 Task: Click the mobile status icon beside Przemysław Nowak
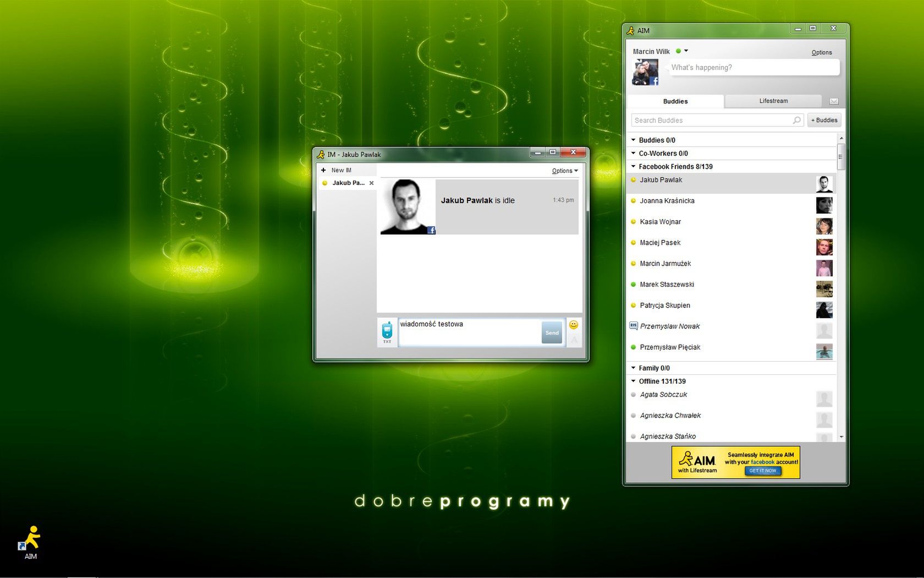coord(633,326)
